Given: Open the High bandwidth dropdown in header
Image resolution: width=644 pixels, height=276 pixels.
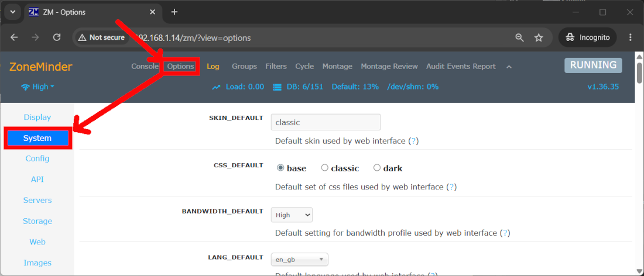Looking at the screenshot, I should [x=38, y=87].
